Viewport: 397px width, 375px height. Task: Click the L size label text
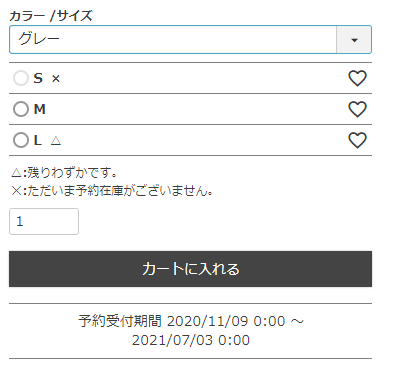coord(38,140)
